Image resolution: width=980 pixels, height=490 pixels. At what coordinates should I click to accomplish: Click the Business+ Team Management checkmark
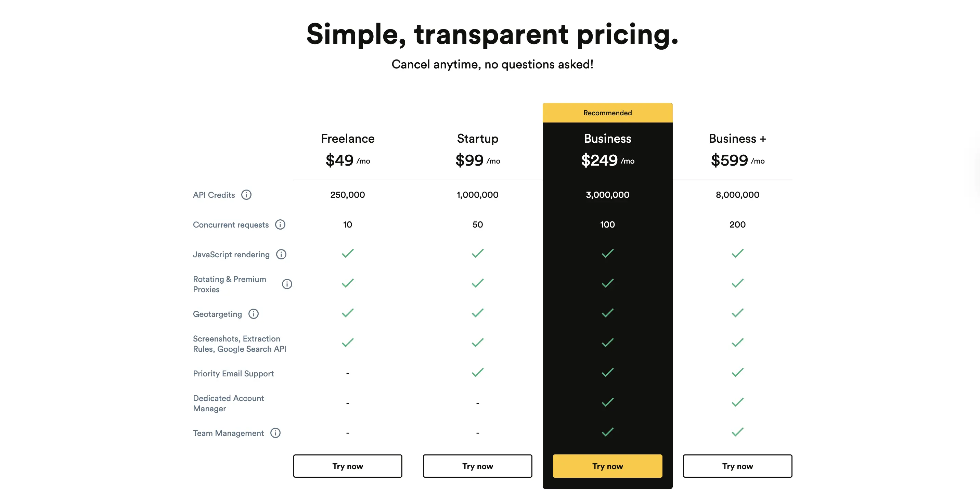point(737,431)
